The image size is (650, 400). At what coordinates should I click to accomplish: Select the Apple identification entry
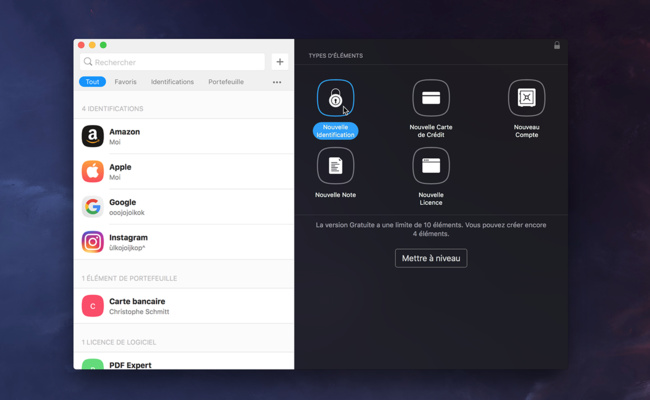click(x=184, y=171)
